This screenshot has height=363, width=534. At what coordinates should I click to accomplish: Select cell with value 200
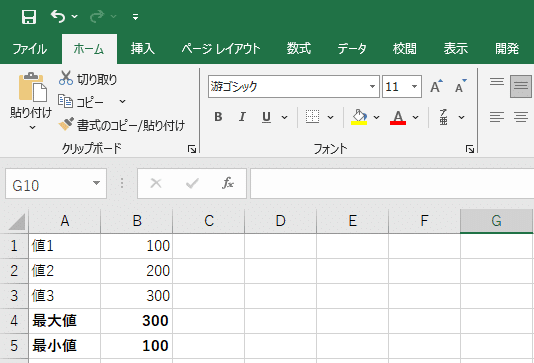point(137,271)
